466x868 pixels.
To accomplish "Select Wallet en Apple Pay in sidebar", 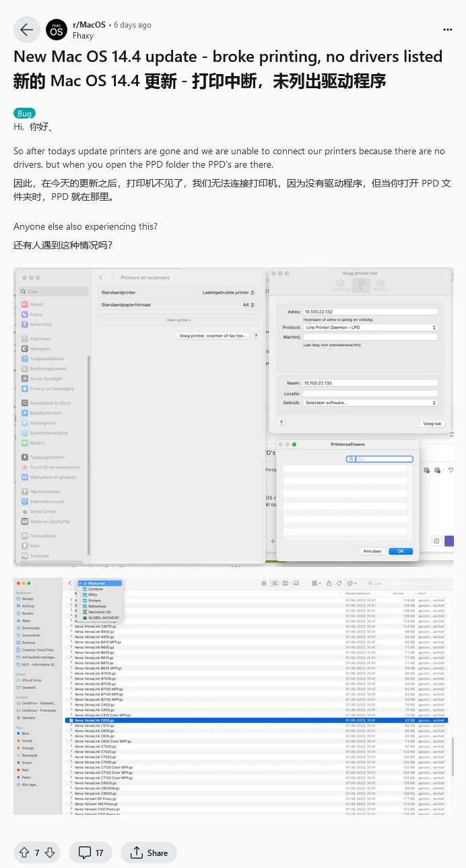I will click(x=46, y=521).
